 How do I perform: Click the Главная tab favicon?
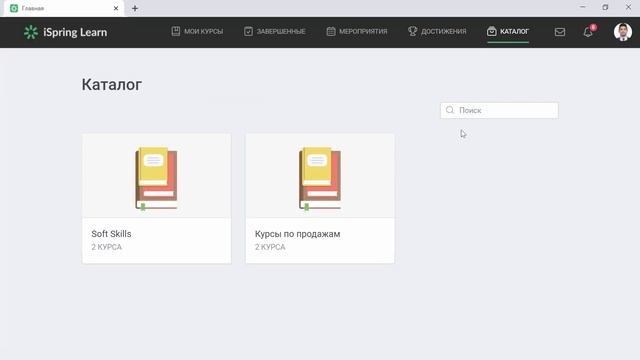pyautogui.click(x=14, y=8)
